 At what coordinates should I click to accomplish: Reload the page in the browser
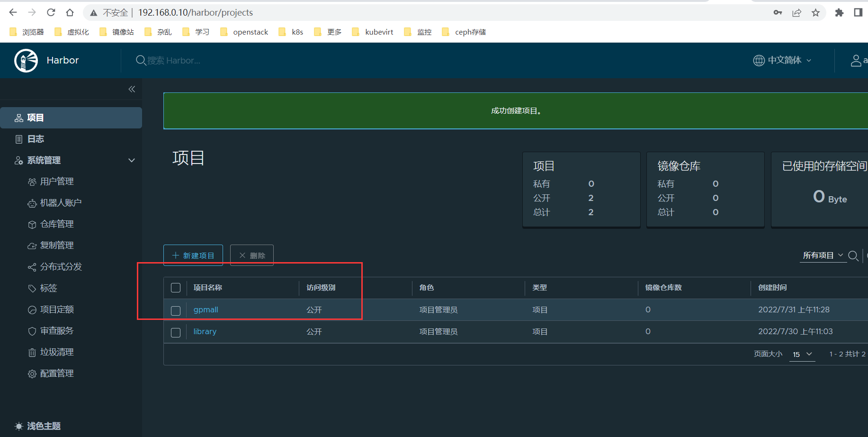pos(51,12)
